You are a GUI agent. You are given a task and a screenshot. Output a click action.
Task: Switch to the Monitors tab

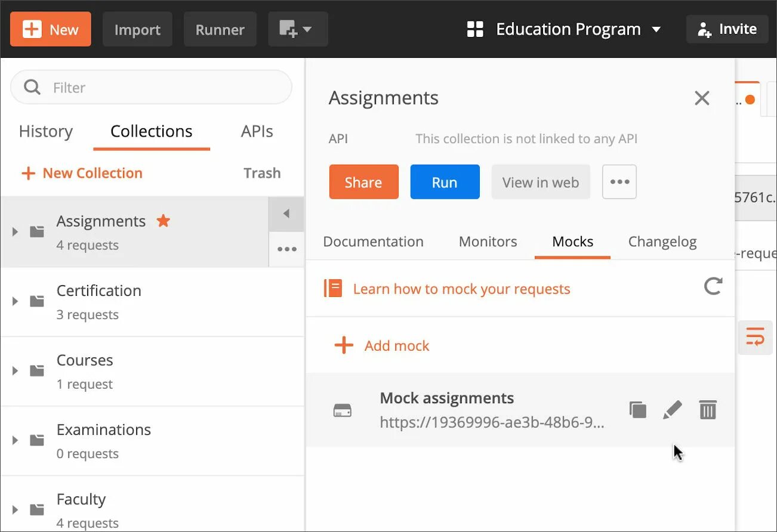(x=488, y=242)
